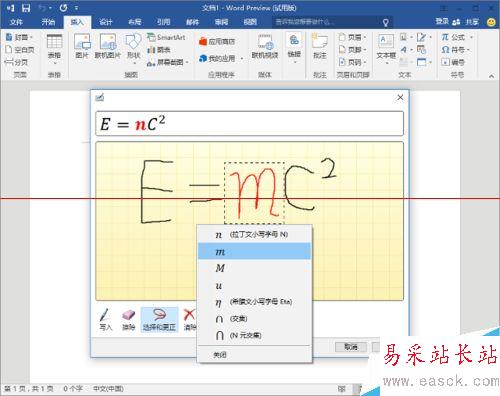Select the 插入 (Insert) ribbon tab

point(77,22)
